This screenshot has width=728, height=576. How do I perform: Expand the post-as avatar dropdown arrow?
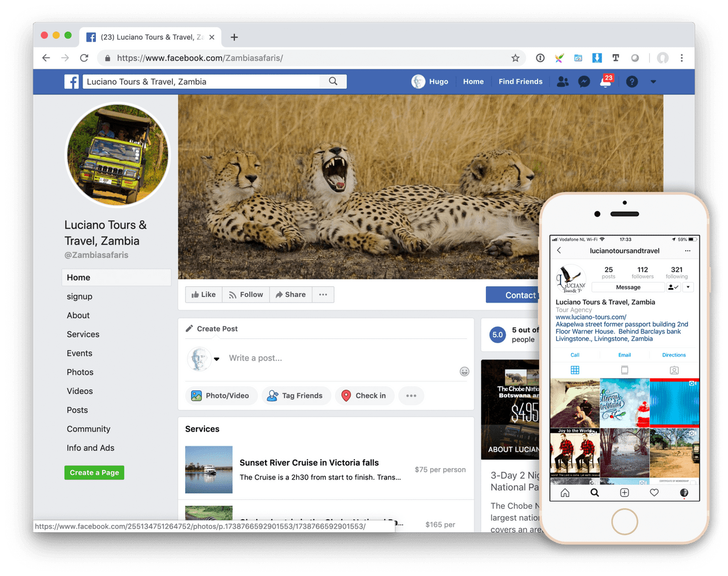point(217,359)
